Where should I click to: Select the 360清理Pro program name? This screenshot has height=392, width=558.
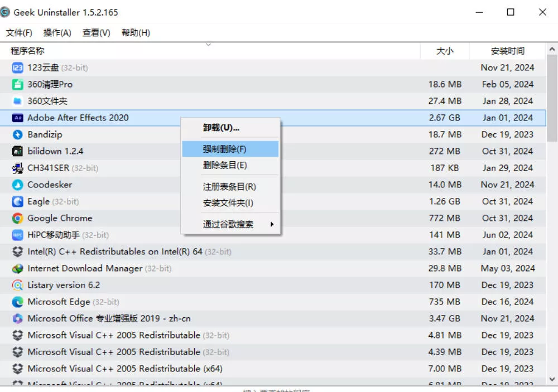click(x=50, y=84)
